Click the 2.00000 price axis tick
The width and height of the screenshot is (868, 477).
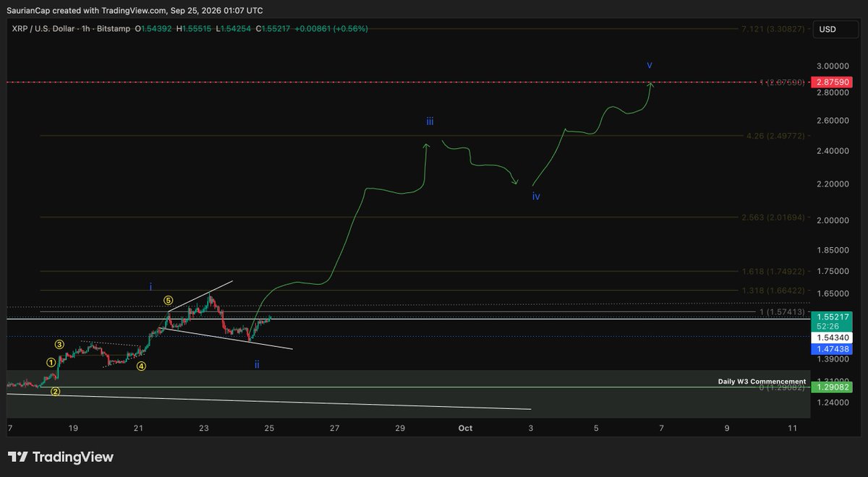pos(833,220)
